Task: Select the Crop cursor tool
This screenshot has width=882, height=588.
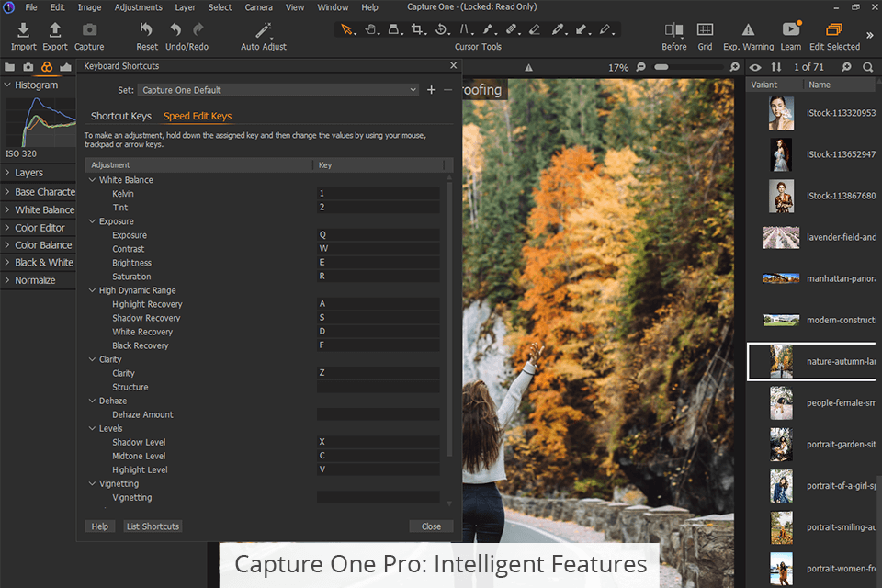Action: tap(417, 29)
